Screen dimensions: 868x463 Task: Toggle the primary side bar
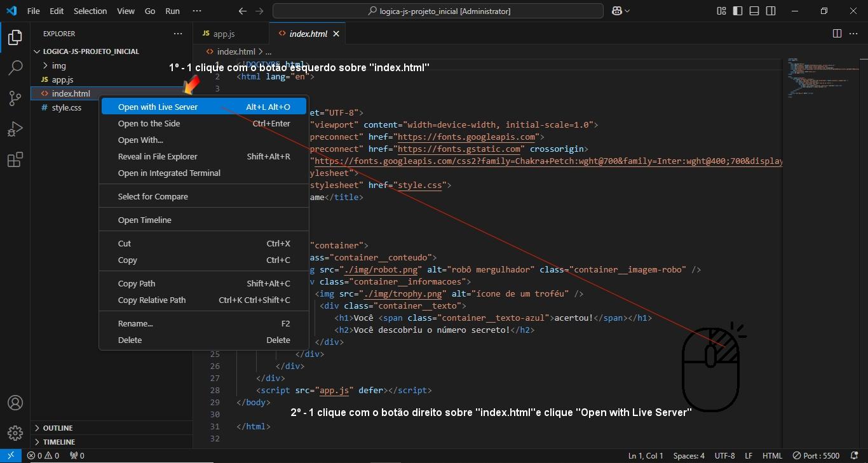(x=738, y=11)
